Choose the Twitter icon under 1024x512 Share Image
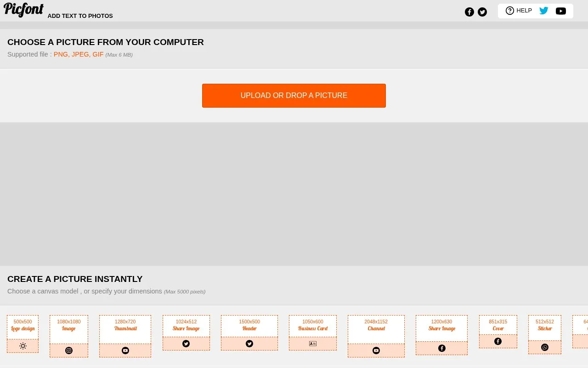 tap(186, 344)
